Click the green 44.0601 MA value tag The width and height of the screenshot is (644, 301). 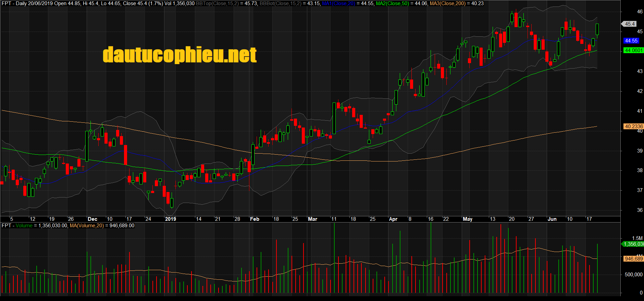(x=633, y=50)
